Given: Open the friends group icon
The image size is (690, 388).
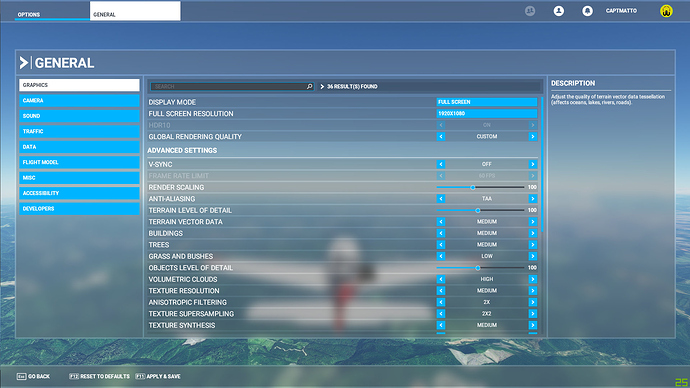Looking at the screenshot, I should 530,11.
